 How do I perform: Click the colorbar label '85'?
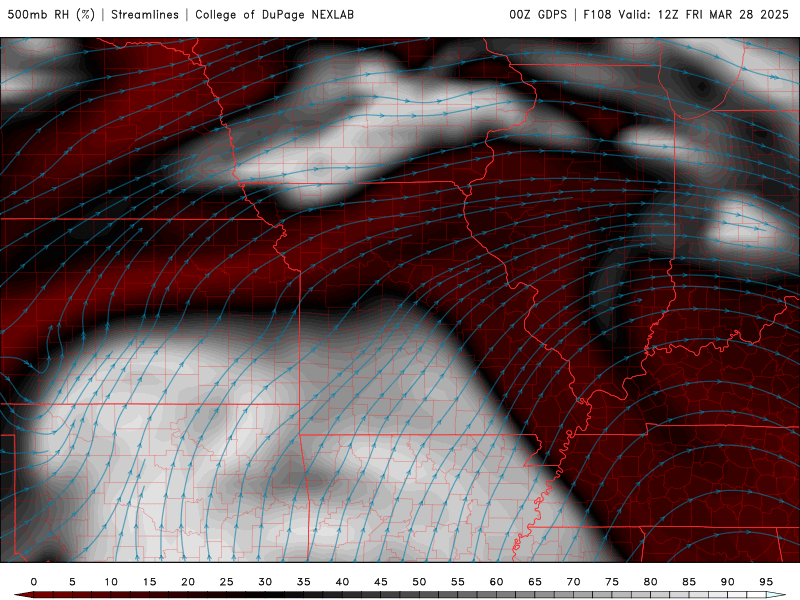point(689,582)
